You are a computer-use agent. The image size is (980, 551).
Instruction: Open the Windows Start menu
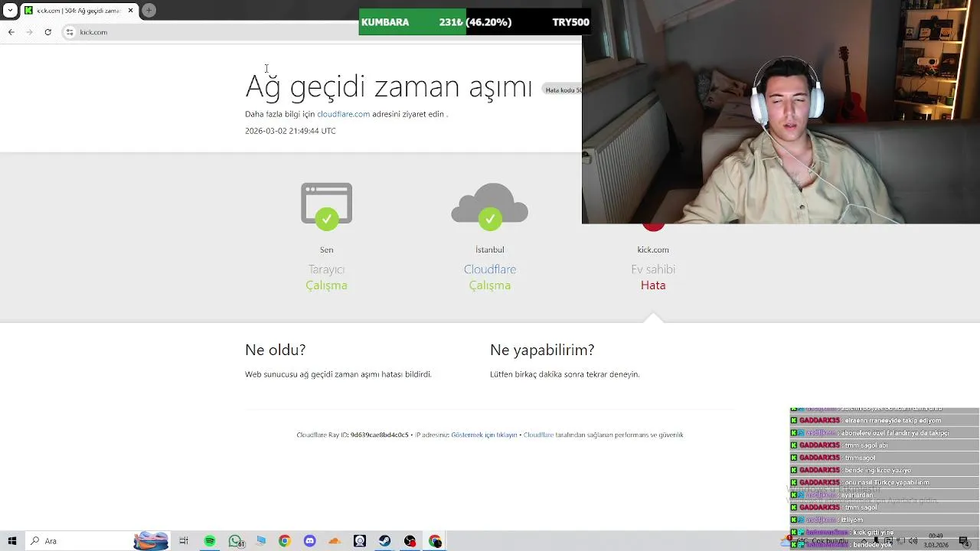(11, 541)
